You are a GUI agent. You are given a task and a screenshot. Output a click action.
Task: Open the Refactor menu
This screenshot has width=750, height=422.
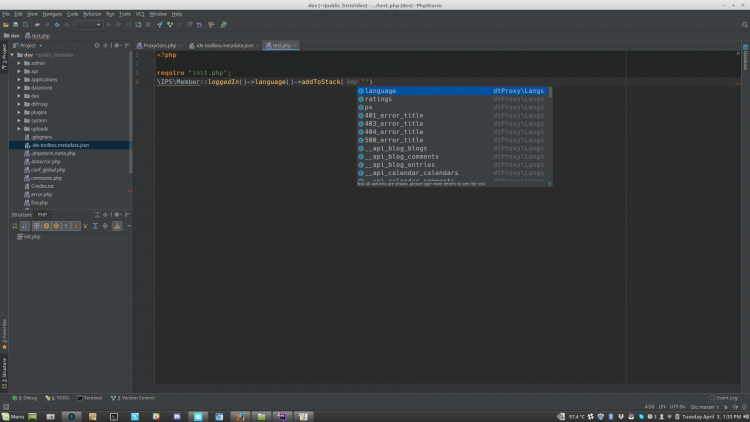point(91,14)
